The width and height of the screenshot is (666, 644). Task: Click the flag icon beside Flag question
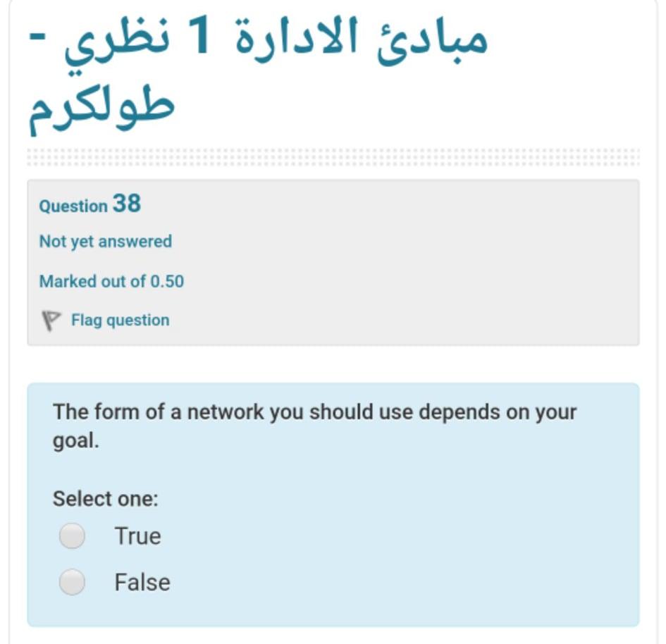tap(51, 318)
